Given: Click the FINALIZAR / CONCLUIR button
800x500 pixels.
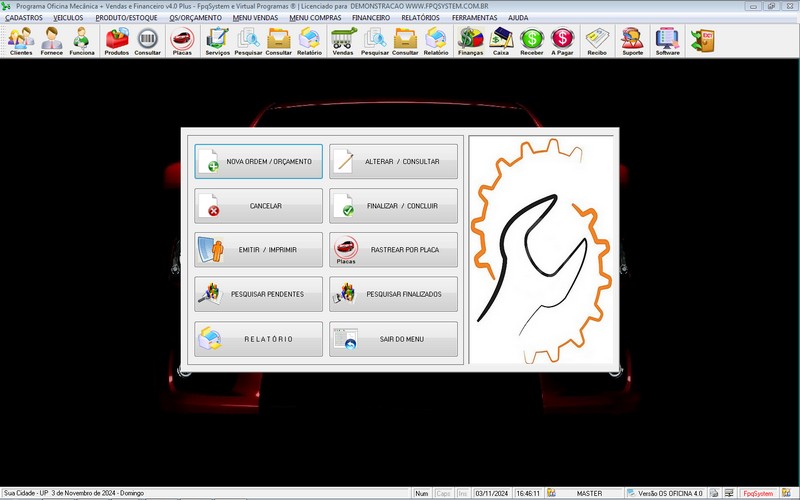Looking at the screenshot, I should [393, 206].
